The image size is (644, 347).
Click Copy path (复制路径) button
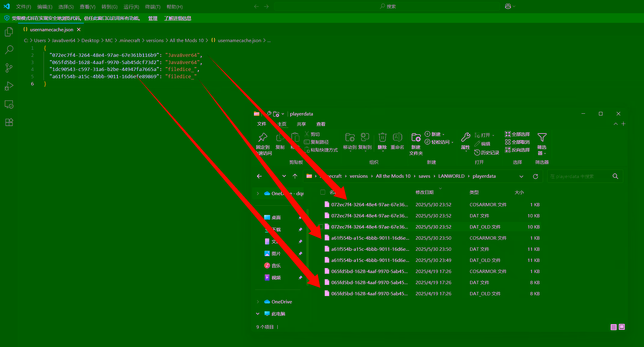click(x=316, y=142)
